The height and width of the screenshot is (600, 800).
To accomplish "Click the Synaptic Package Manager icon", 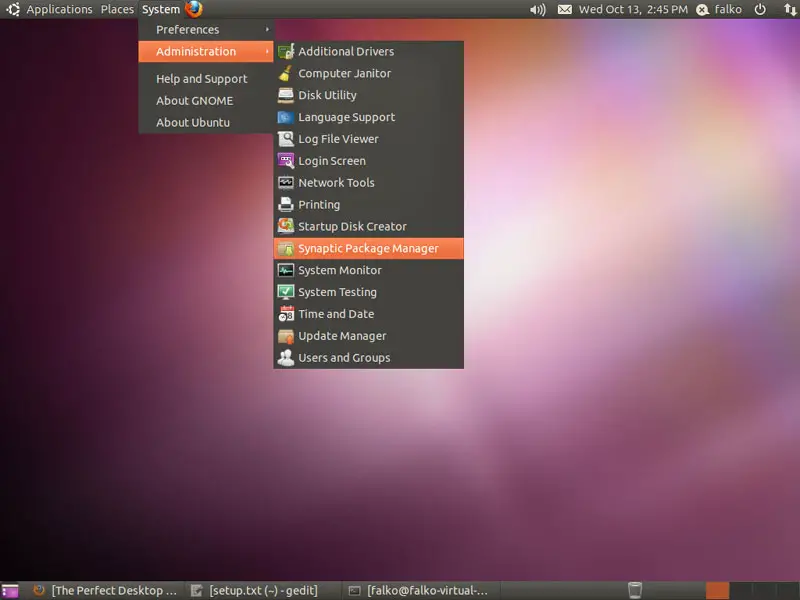I will (x=286, y=248).
